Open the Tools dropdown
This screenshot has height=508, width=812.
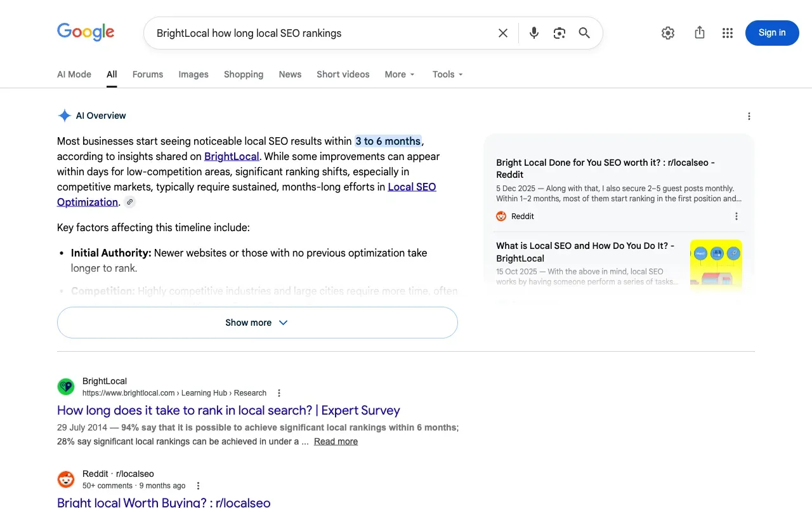point(448,74)
